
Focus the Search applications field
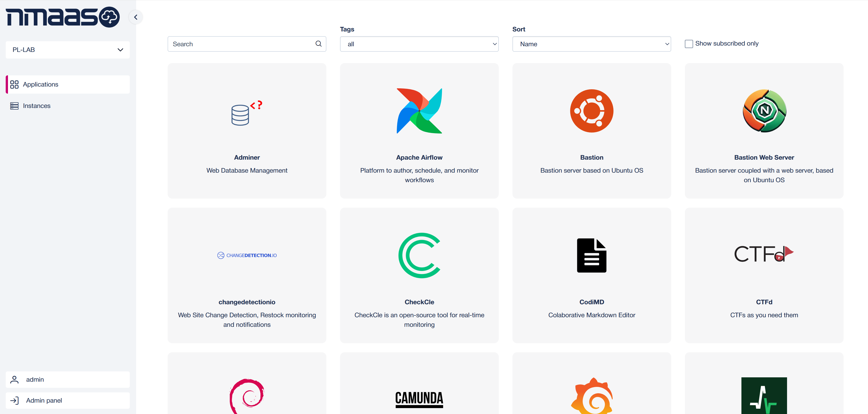[247, 44]
